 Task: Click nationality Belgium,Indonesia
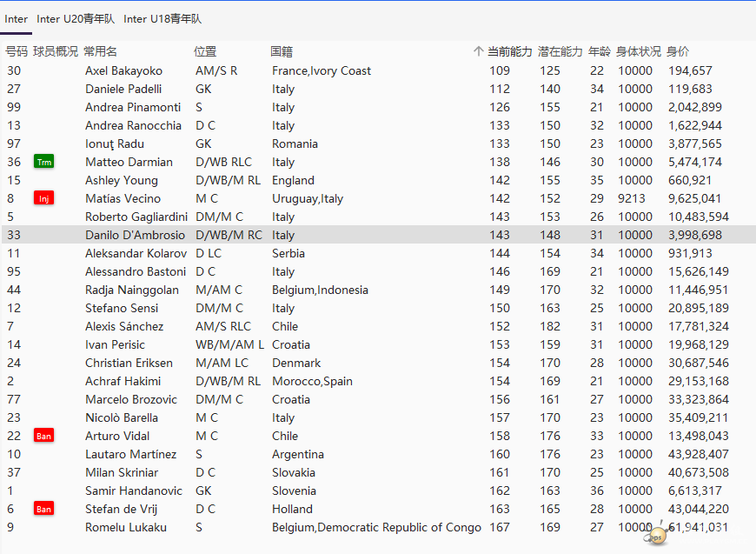pyautogui.click(x=320, y=290)
